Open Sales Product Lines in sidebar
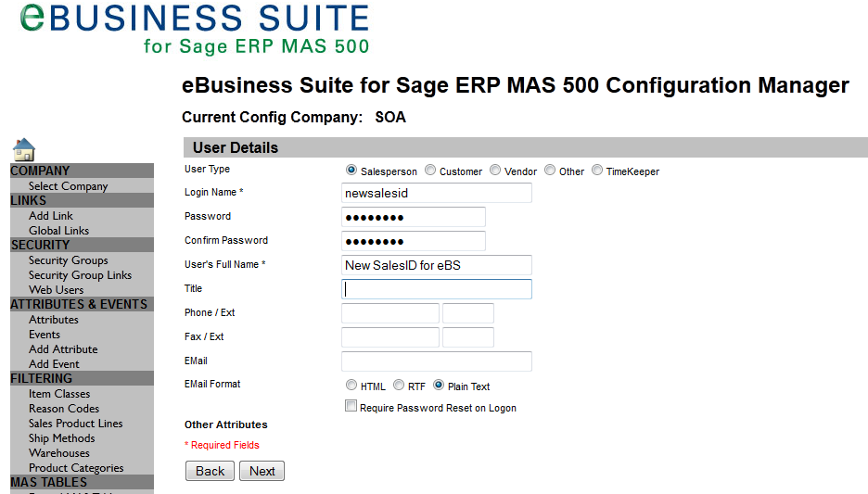The width and height of the screenshot is (868, 494). [x=75, y=424]
